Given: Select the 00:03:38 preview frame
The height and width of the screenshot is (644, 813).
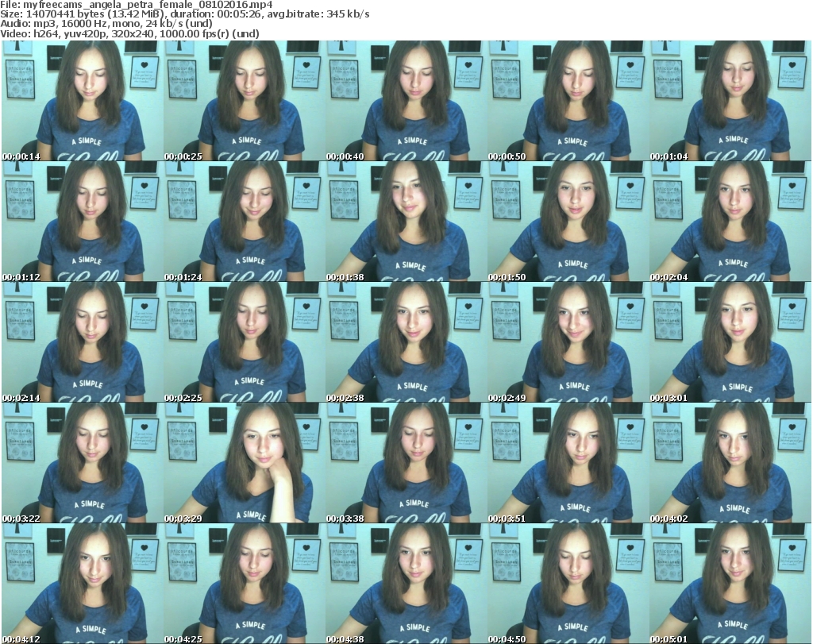Looking at the screenshot, I should [406, 462].
